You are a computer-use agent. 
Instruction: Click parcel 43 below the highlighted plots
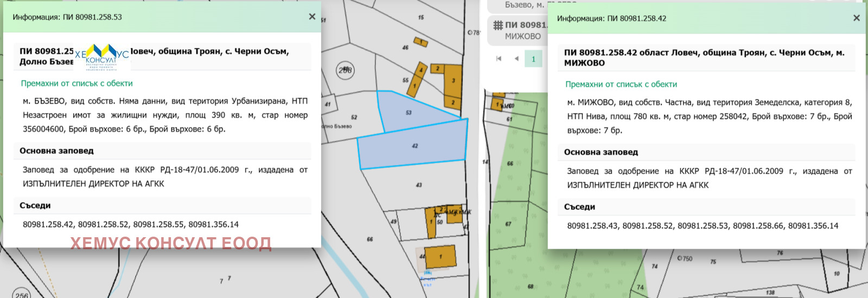(x=418, y=186)
